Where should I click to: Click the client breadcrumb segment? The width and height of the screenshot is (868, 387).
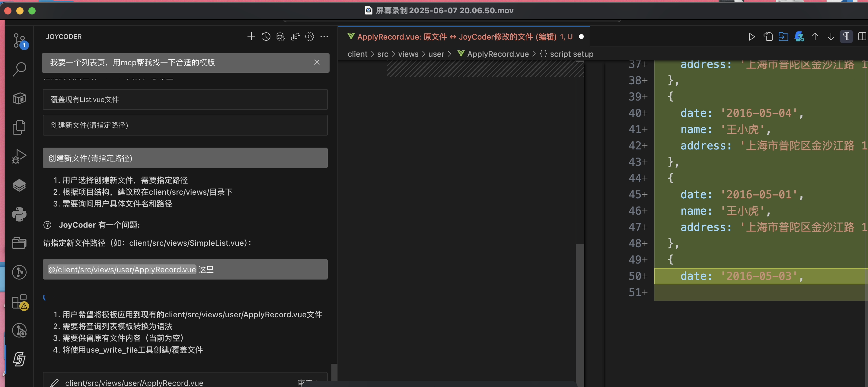pos(357,54)
